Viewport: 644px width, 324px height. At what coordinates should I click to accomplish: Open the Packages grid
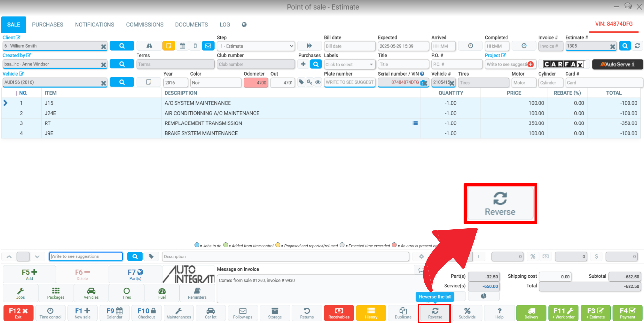[x=56, y=293]
